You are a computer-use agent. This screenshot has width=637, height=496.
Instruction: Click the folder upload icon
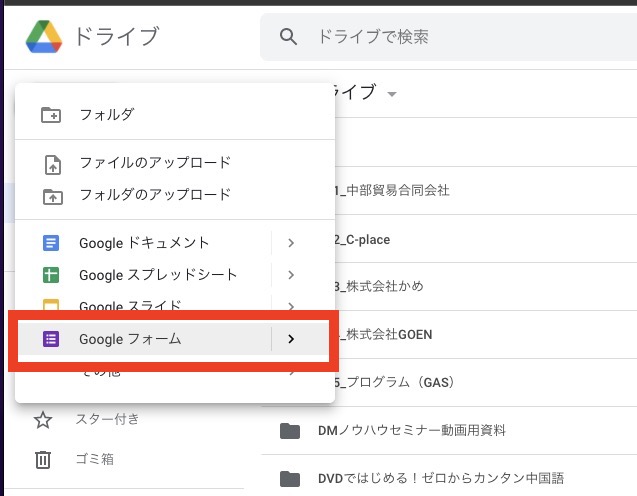(x=51, y=195)
